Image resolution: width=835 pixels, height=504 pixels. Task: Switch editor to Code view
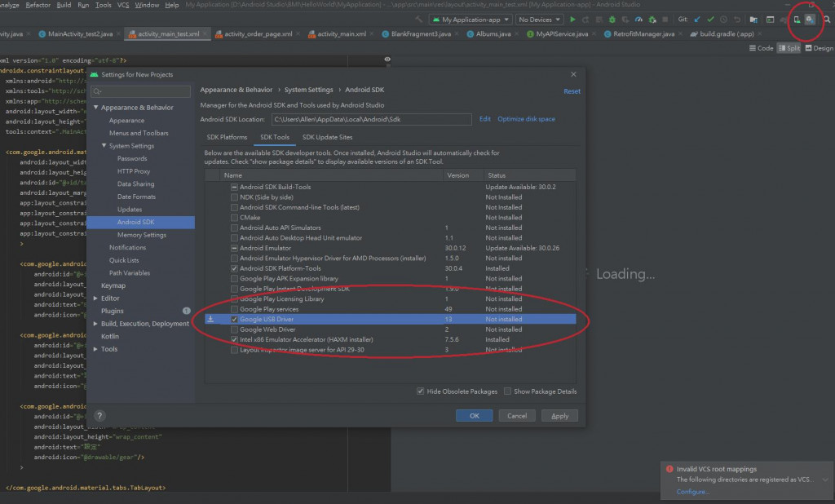coord(761,48)
